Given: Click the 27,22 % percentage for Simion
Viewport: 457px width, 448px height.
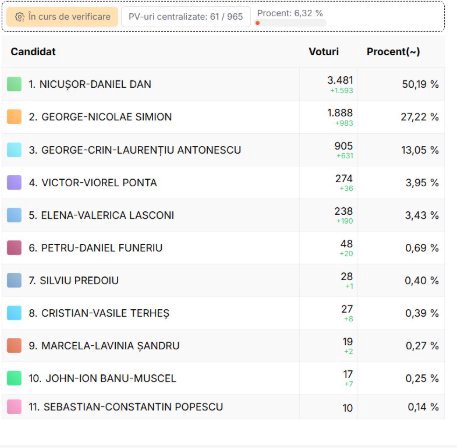Looking at the screenshot, I should click(420, 117).
